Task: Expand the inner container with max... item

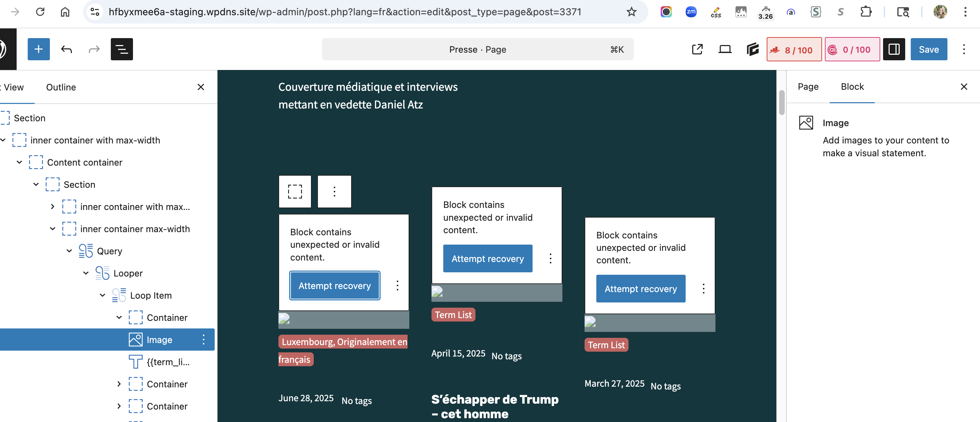Action: coord(53,206)
